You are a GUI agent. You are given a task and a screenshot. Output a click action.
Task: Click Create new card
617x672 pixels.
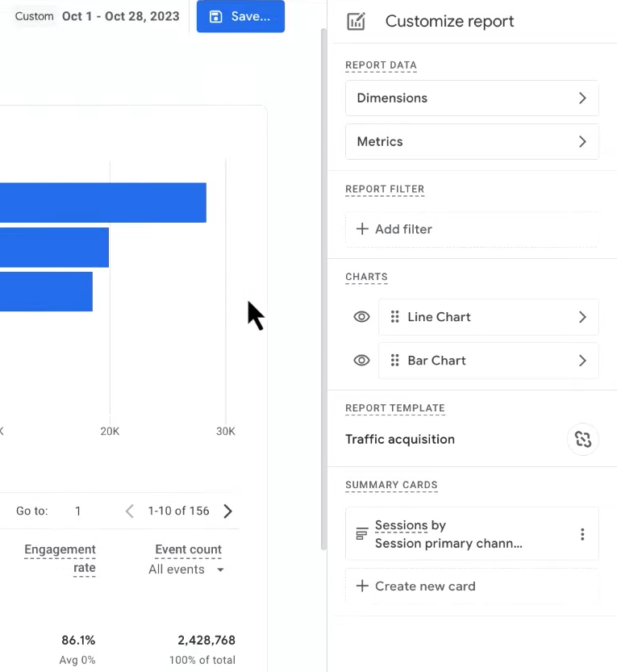pos(472,586)
